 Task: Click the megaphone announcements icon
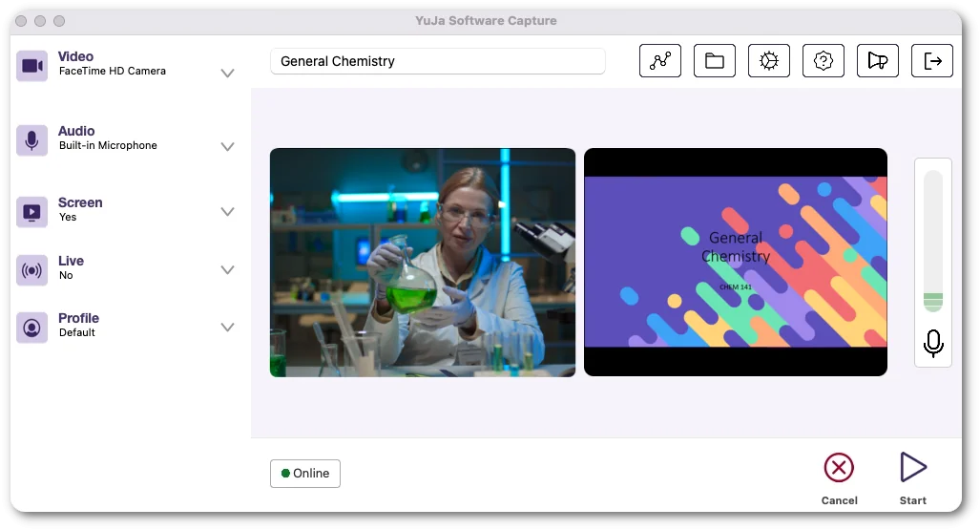coord(878,61)
